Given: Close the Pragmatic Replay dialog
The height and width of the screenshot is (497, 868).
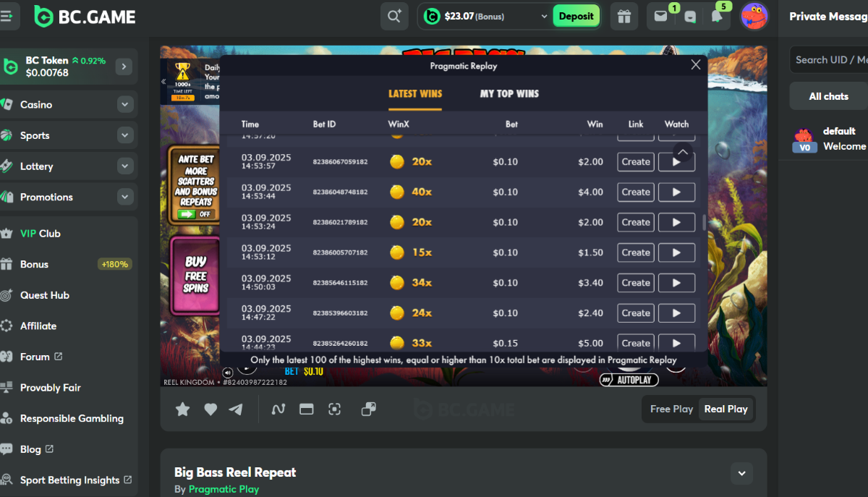Looking at the screenshot, I should point(696,65).
